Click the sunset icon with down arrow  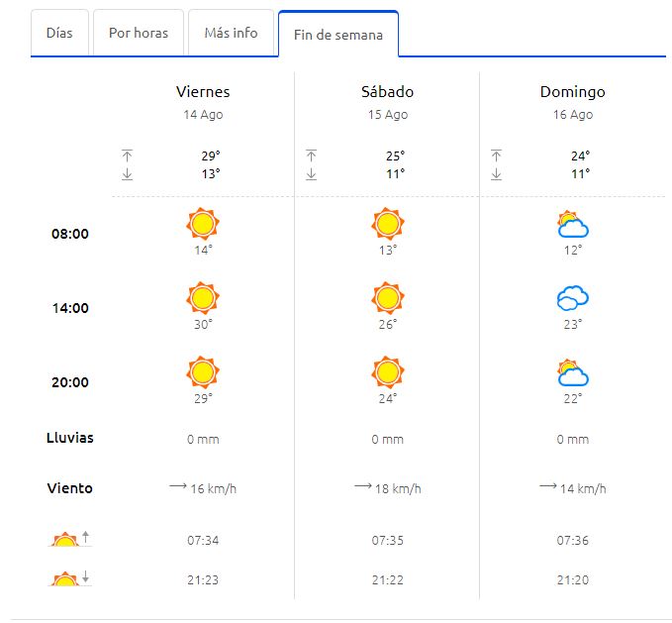click(x=70, y=578)
